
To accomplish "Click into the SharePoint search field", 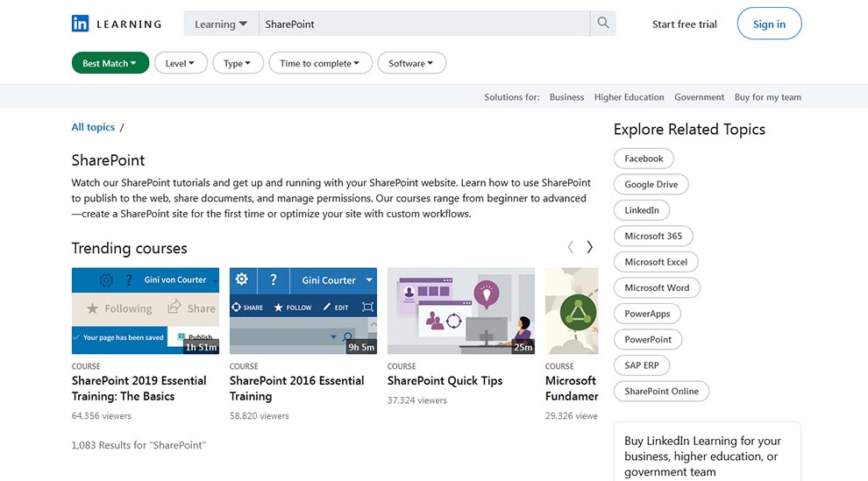I will [x=424, y=24].
